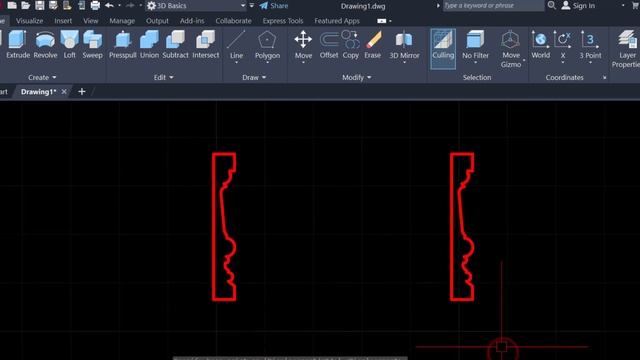Open the Visualize ribbon tab

pos(29,21)
